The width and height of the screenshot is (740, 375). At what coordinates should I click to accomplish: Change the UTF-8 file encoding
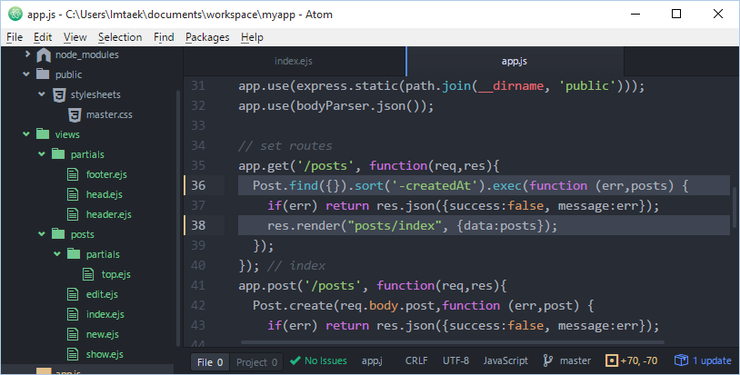click(456, 361)
